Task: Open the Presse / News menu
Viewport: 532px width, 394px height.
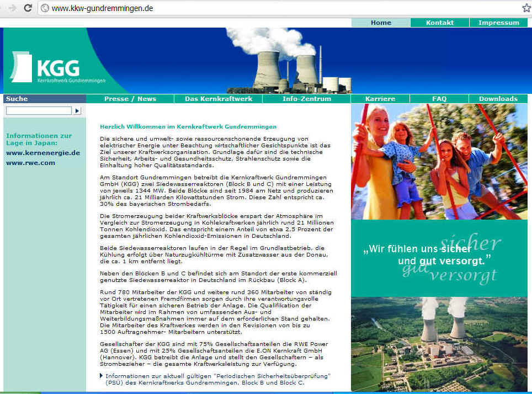Action: coord(130,99)
